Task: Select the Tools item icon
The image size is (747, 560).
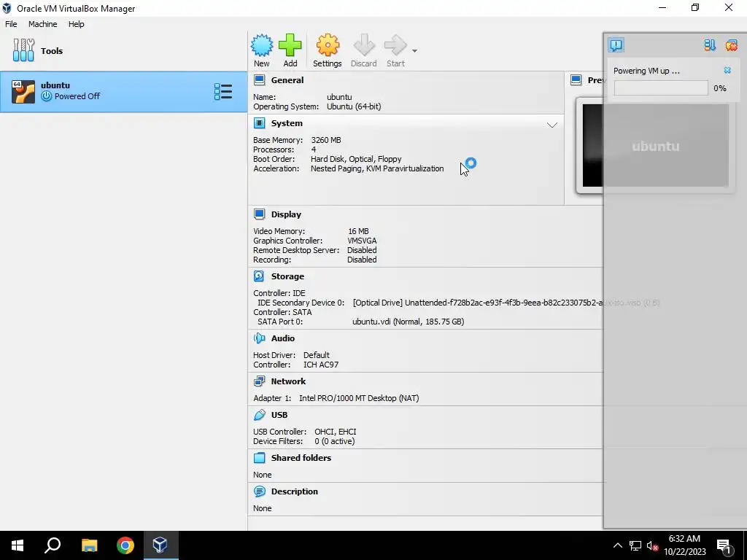Action: 24,50
